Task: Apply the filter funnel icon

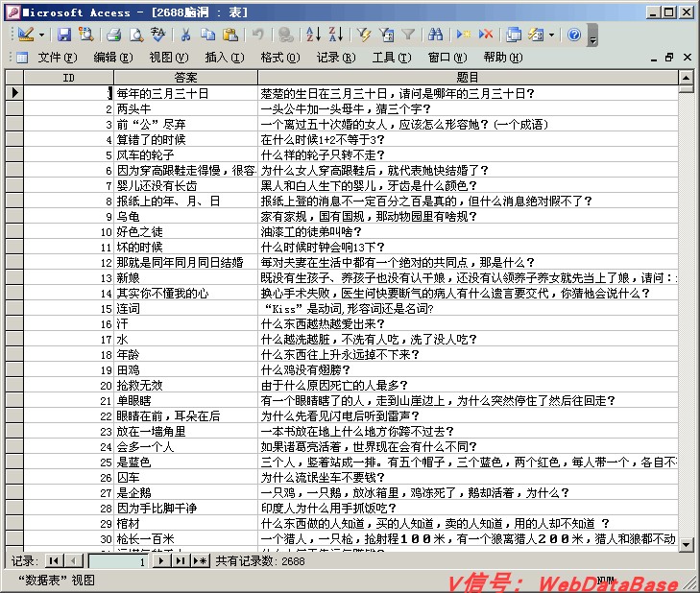Action: click(x=408, y=35)
